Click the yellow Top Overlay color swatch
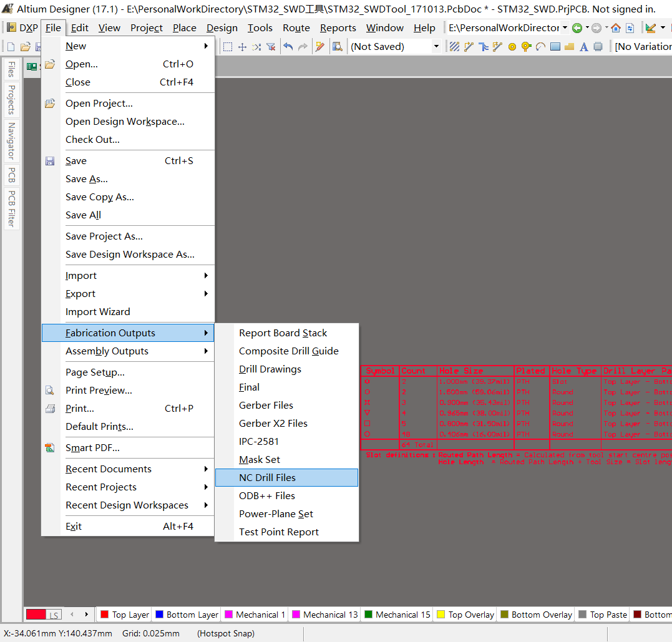672x642 pixels. (441, 615)
